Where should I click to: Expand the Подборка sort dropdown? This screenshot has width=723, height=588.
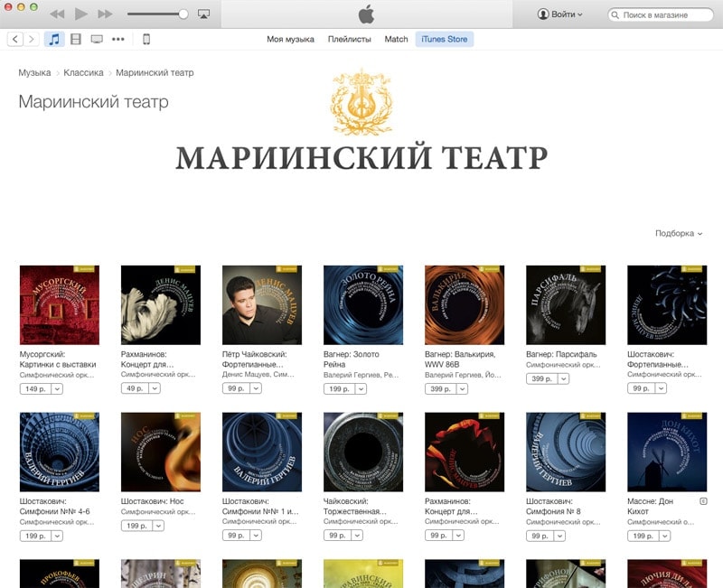[679, 233]
